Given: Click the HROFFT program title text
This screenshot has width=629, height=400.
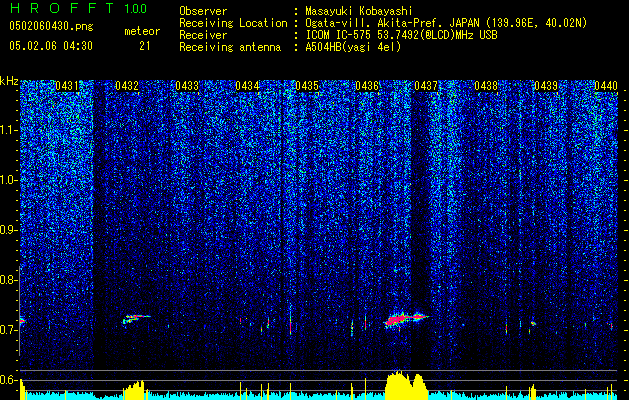Looking at the screenshot, I should tap(63, 8).
